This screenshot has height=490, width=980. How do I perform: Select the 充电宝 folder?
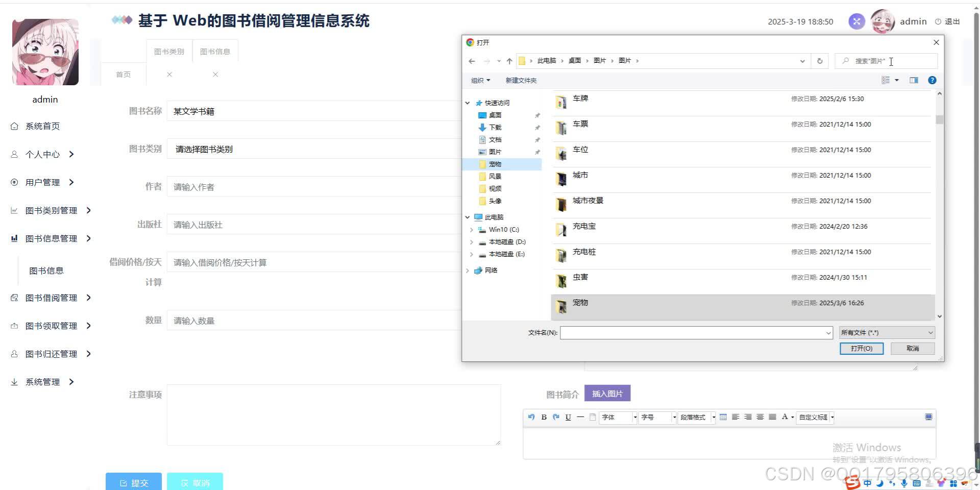[743, 231]
